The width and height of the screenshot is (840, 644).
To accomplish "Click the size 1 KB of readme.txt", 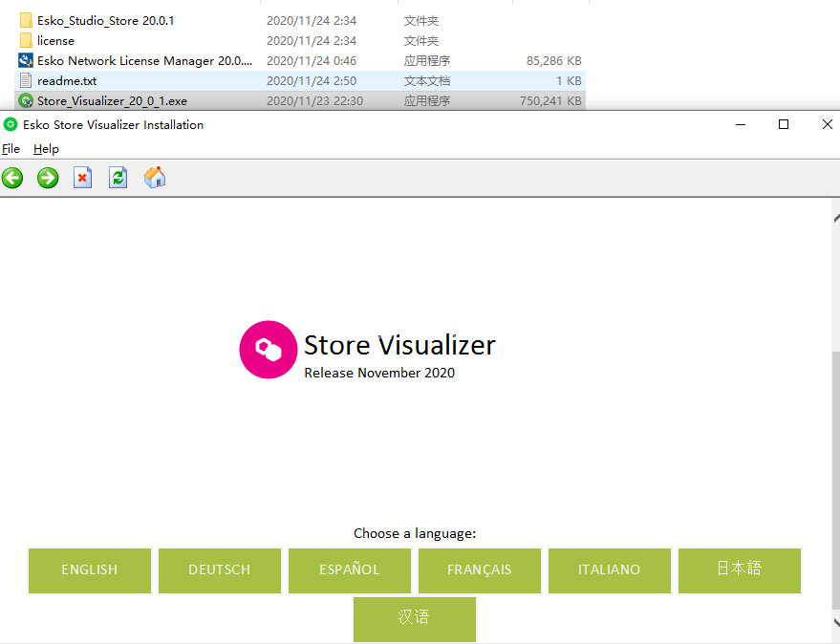I will (569, 81).
